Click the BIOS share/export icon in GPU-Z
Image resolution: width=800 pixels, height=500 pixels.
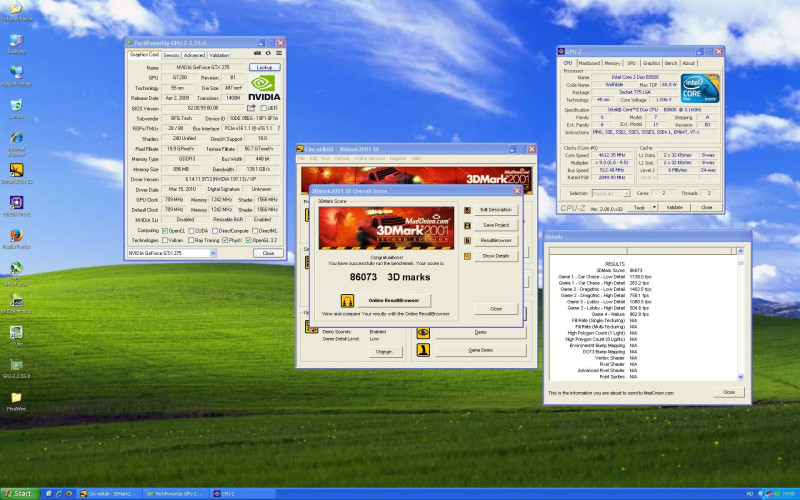(251, 108)
